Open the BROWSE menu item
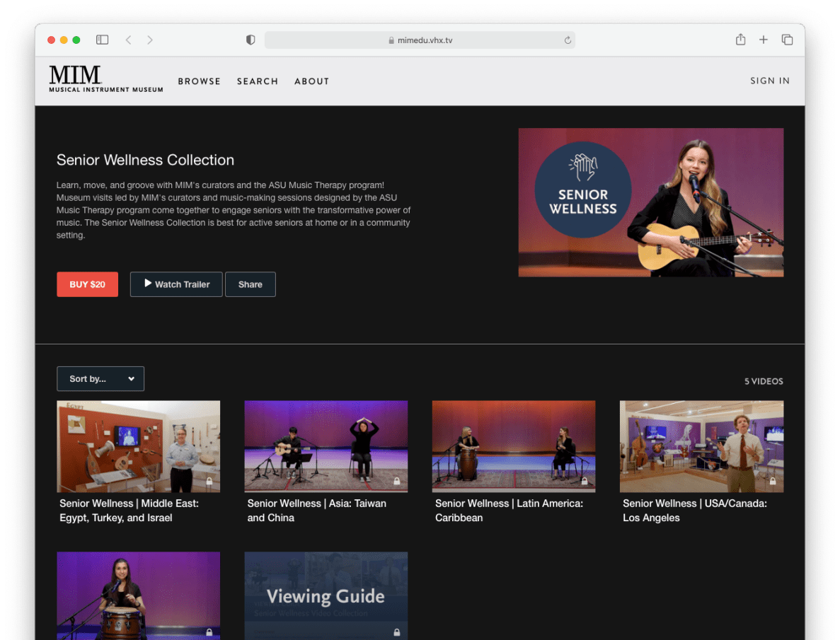Image resolution: width=840 pixels, height=640 pixels. coord(200,81)
